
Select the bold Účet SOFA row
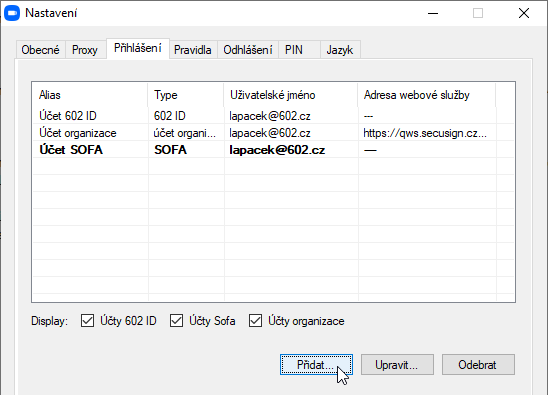(273, 150)
